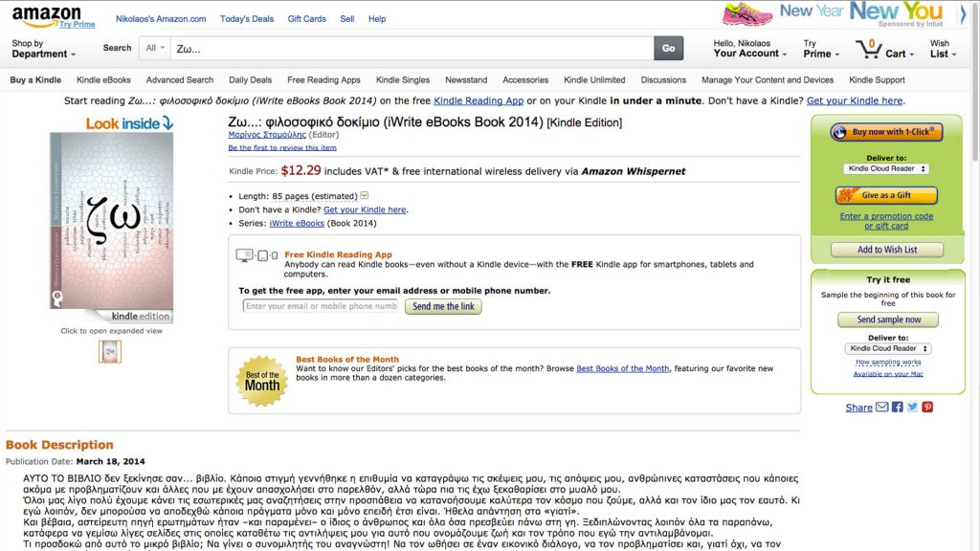
Task: Open Gift Cards link
Action: 307,19
